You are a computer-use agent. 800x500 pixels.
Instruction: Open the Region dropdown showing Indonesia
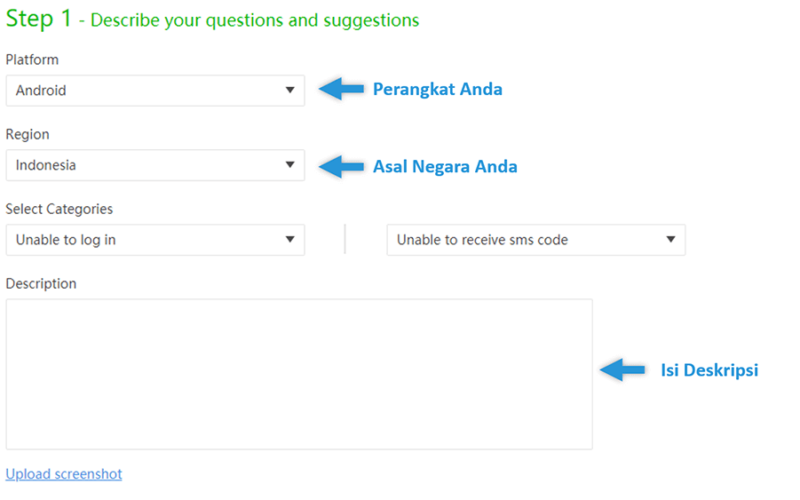click(x=155, y=165)
